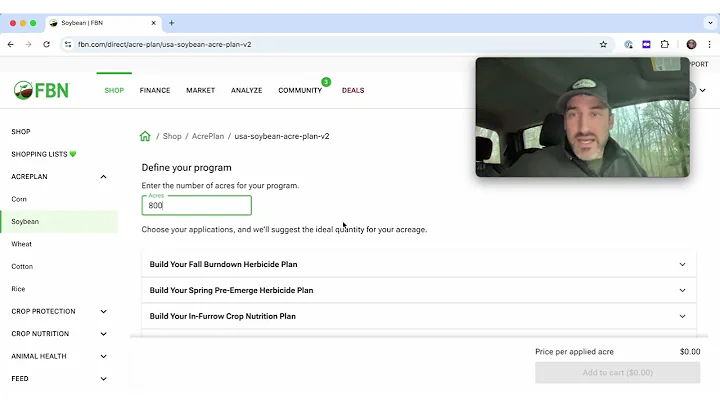Reload the page

click(x=46, y=45)
